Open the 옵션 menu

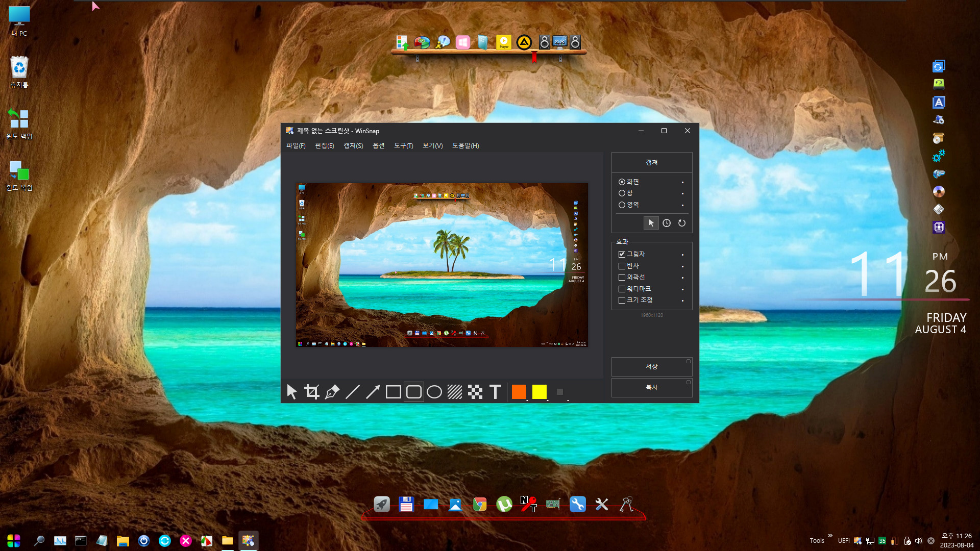[x=379, y=146]
